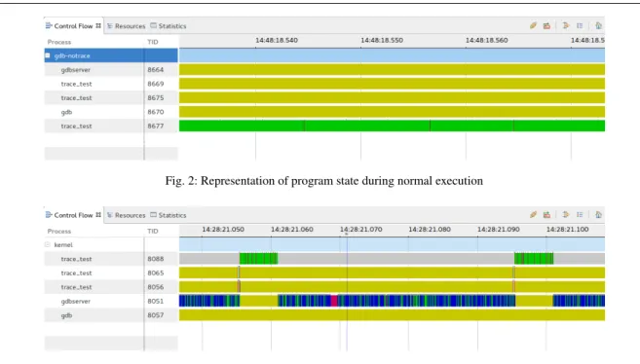The width and height of the screenshot is (640, 364).
Task: Click the Process column header above gdb-notrace
Action: 59,42
